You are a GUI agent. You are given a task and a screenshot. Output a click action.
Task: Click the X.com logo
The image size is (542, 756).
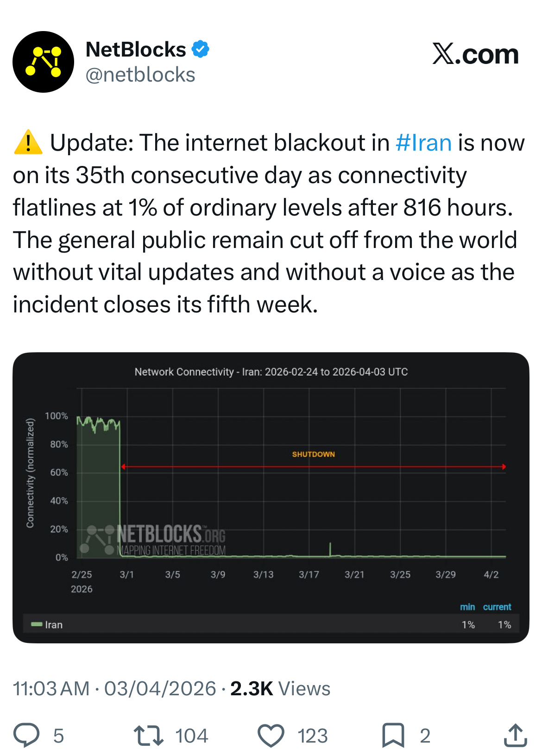(474, 54)
